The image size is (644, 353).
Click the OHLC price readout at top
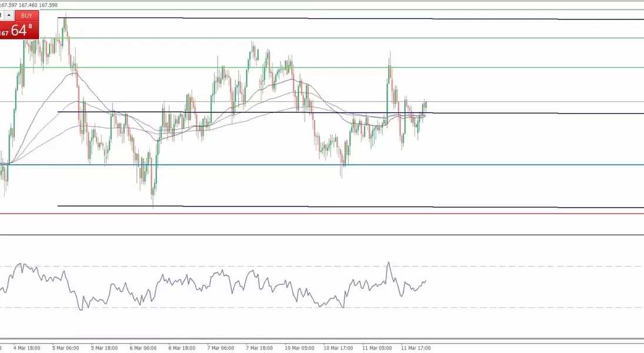click(29, 5)
